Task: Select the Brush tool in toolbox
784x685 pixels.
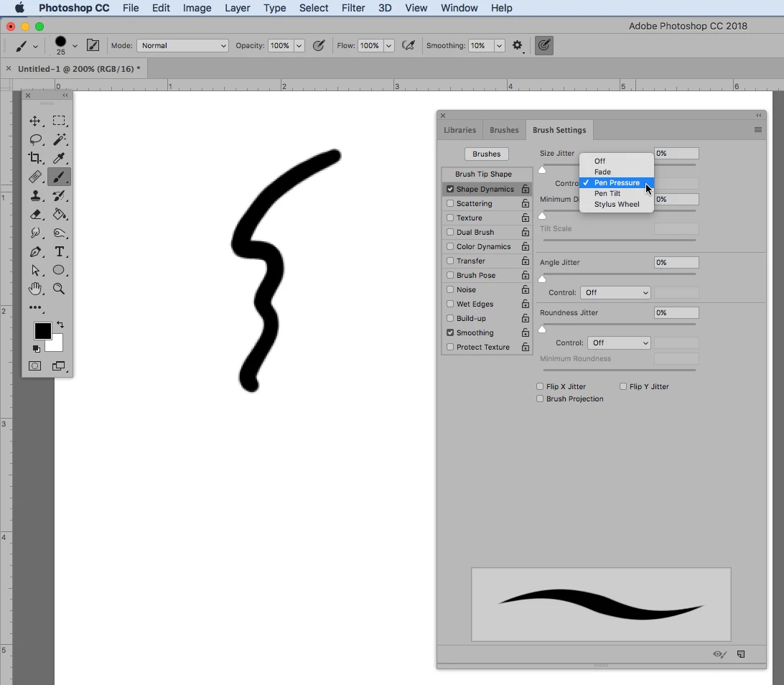Action: point(59,177)
